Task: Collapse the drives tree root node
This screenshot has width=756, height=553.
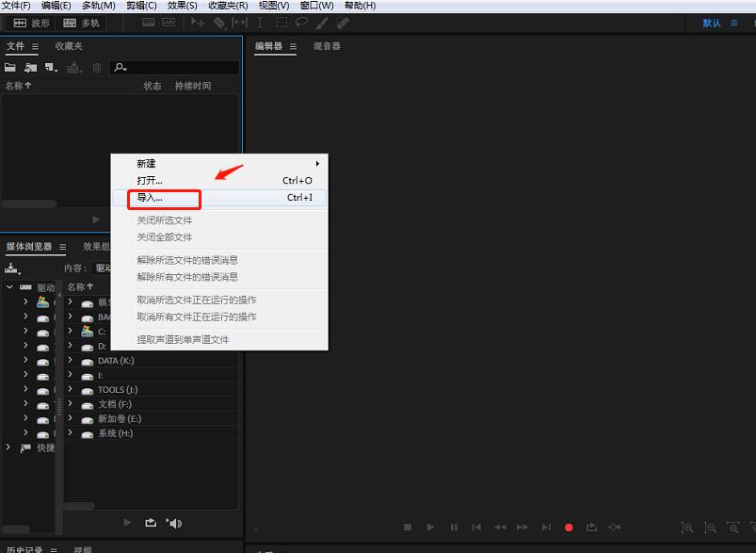Action: [9, 287]
